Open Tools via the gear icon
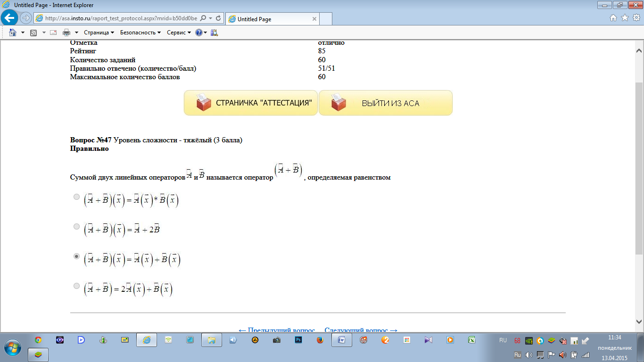Screen dimensions: 644x362 (x=636, y=18)
